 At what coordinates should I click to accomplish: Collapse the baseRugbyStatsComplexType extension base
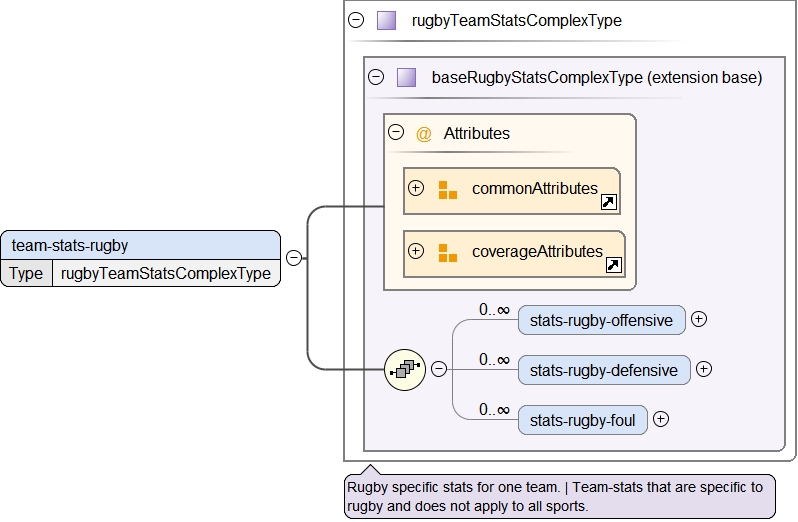376,77
